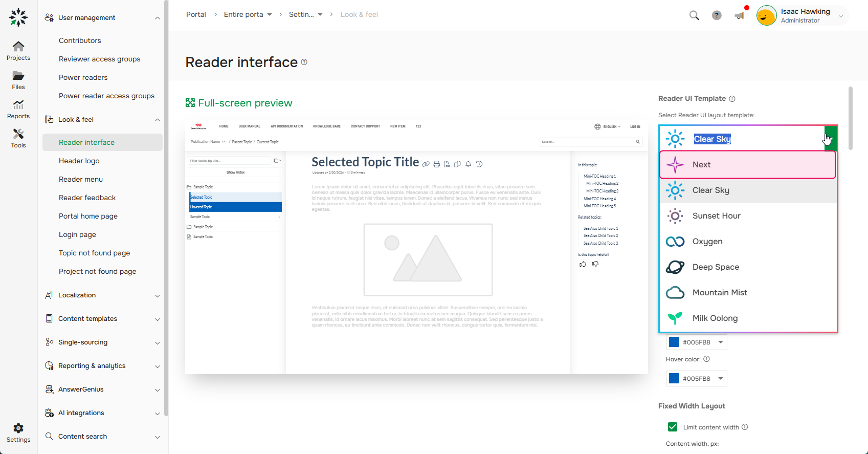Screen dimensions: 868x454
Task: Select Sunset Hour template option
Action: pyautogui.click(x=748, y=215)
